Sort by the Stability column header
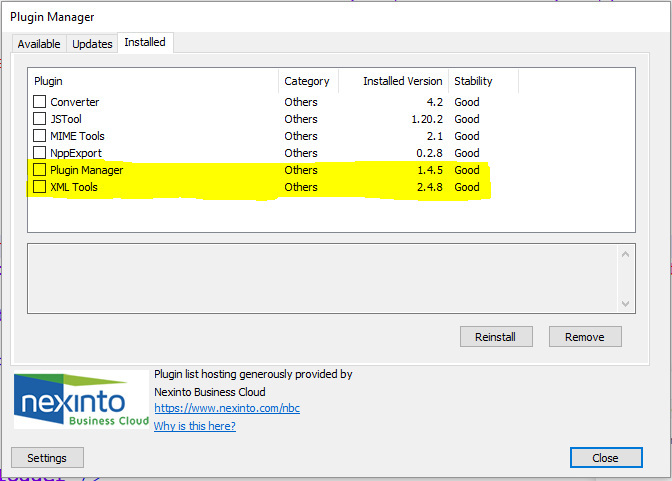Viewport: 672px width, 481px height. tap(483, 81)
